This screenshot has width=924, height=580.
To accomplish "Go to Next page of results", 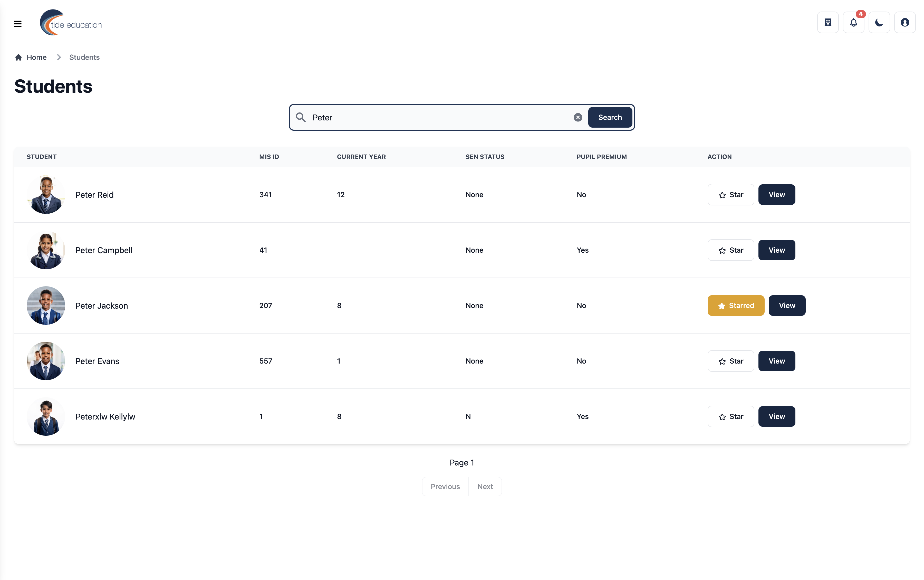I will [485, 486].
